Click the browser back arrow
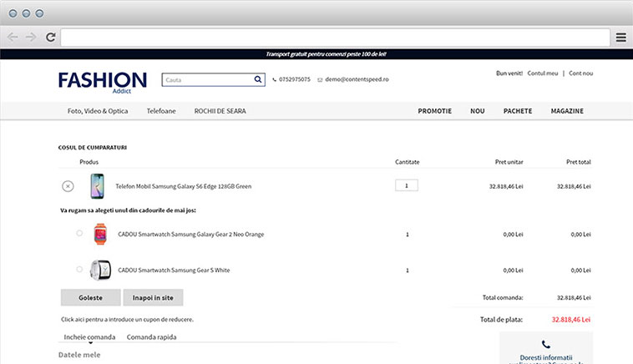This screenshot has height=364, width=633. (x=13, y=37)
